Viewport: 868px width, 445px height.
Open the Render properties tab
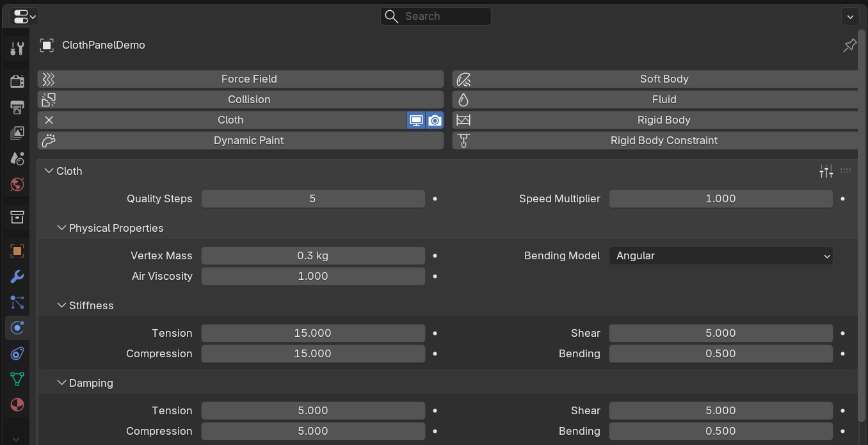point(17,81)
